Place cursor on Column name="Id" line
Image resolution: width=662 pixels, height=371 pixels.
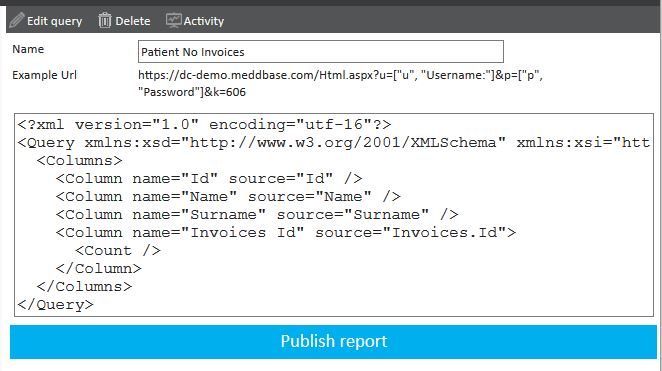pyautogui.click(x=209, y=179)
